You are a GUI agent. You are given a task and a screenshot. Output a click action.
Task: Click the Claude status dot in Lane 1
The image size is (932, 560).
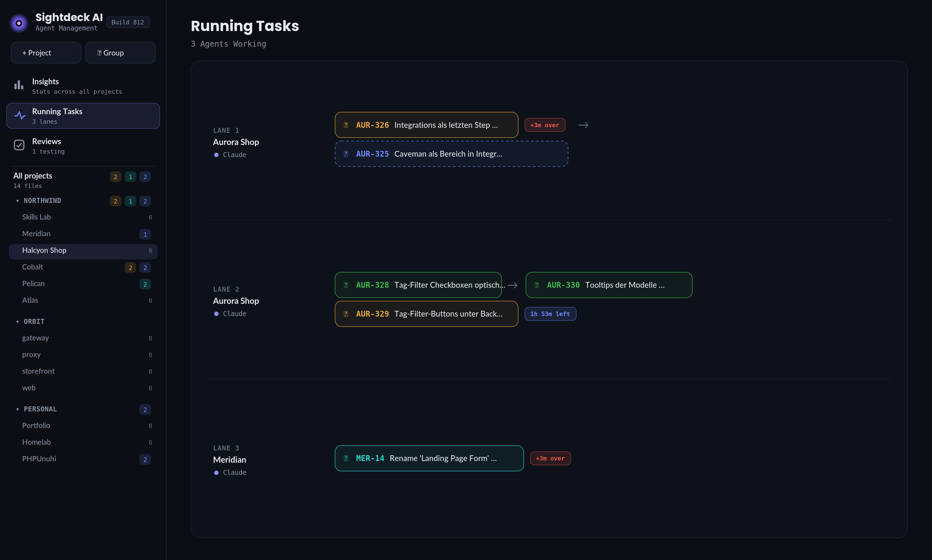click(216, 155)
